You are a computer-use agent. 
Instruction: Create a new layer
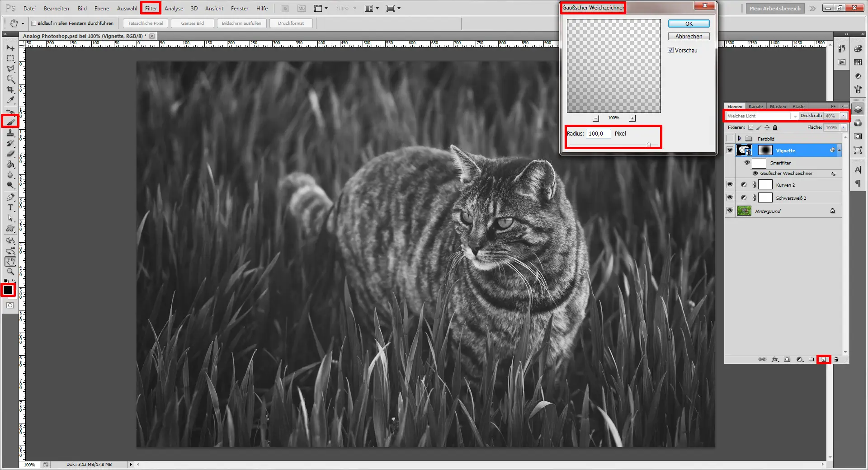824,360
